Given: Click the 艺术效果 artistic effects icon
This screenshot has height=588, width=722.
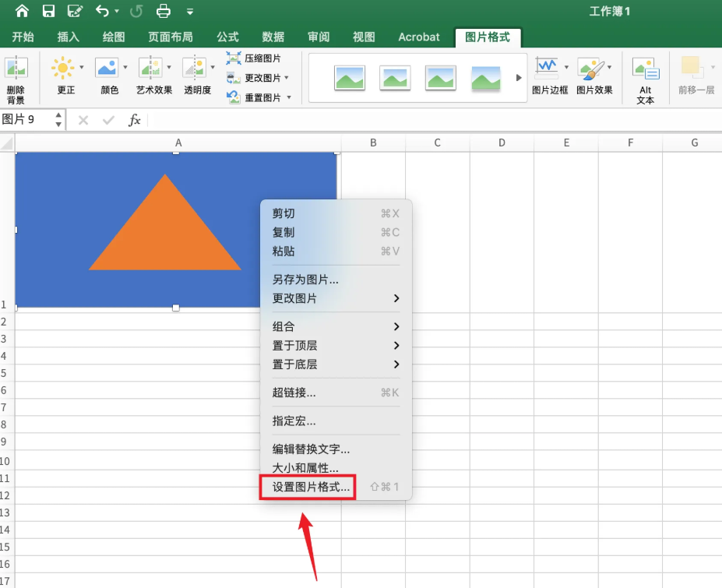Looking at the screenshot, I should 150,68.
